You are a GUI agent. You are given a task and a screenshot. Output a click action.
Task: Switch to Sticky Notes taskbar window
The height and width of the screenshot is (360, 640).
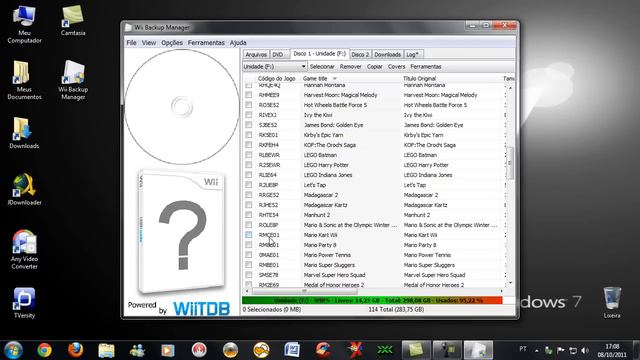(x=416, y=350)
